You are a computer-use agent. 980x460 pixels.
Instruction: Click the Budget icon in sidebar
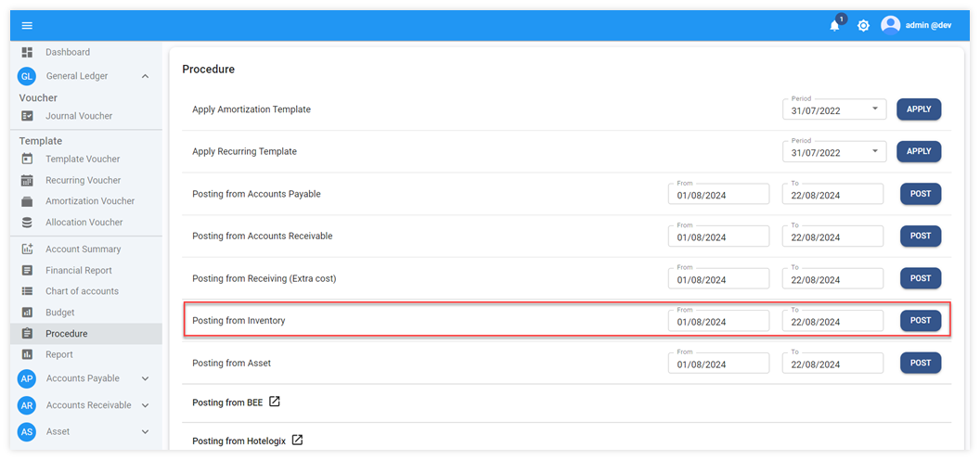coord(27,313)
